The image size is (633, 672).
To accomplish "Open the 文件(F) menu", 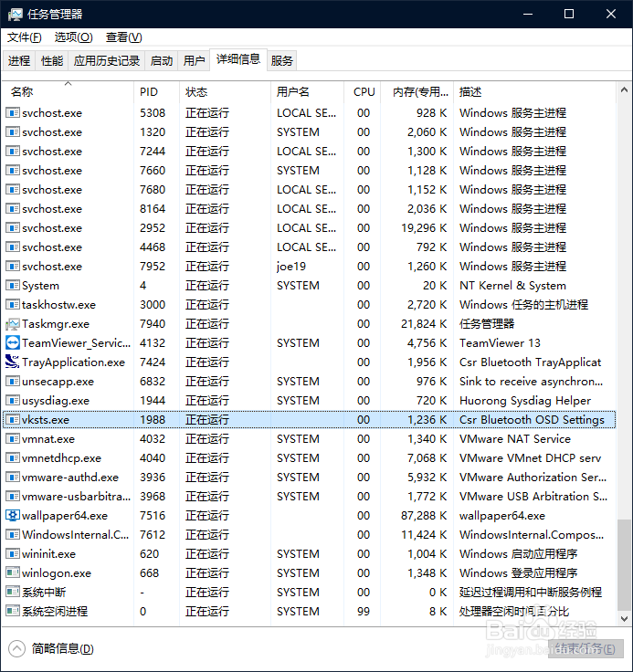I will (x=25, y=37).
